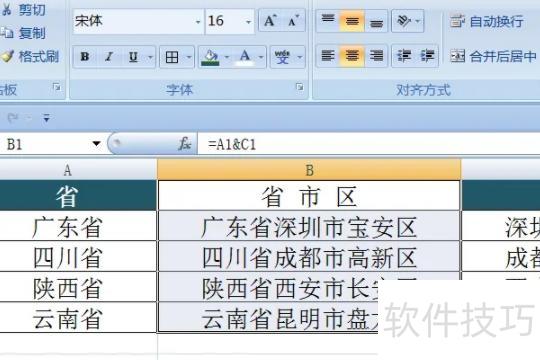Select the cell 四川省
The image size is (540, 360).
pos(78,256)
